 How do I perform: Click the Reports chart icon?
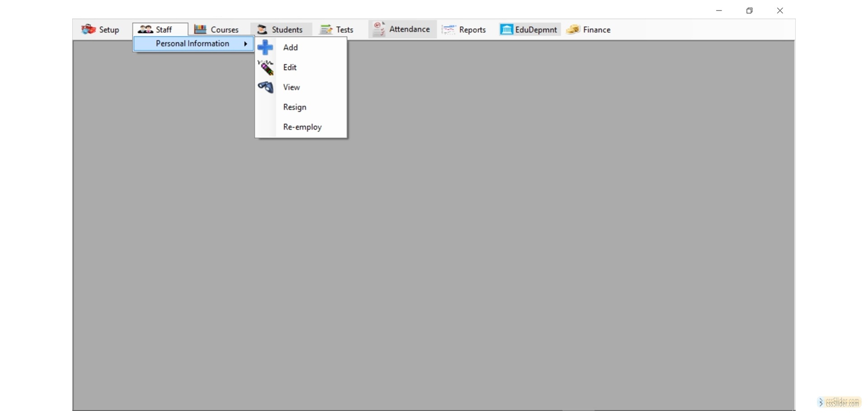[448, 29]
